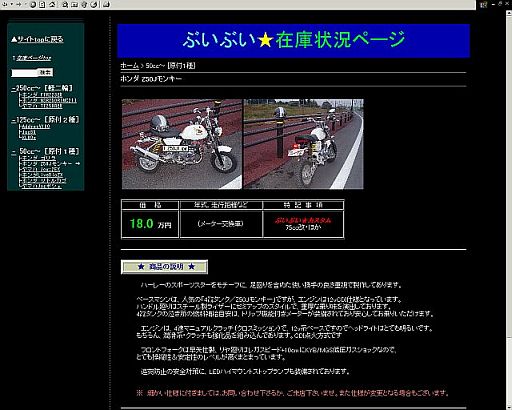This screenshot has width=512, height=410.
Task: Open first item under 250cc～ category
Action: pyautogui.click(x=42, y=95)
